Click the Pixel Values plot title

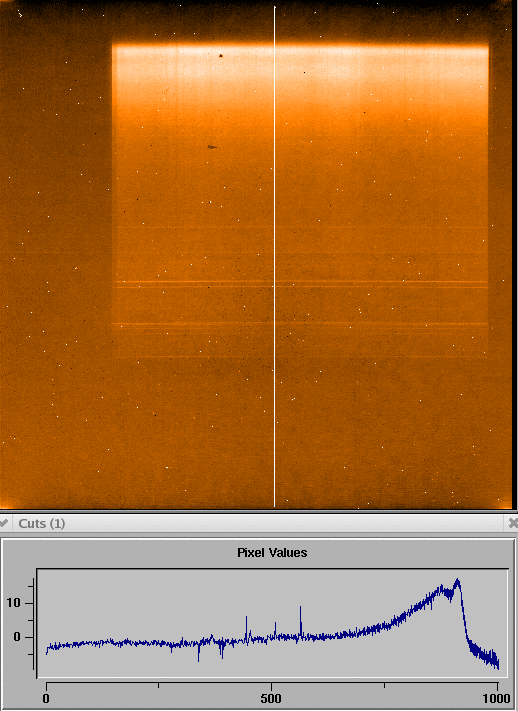pos(272,553)
